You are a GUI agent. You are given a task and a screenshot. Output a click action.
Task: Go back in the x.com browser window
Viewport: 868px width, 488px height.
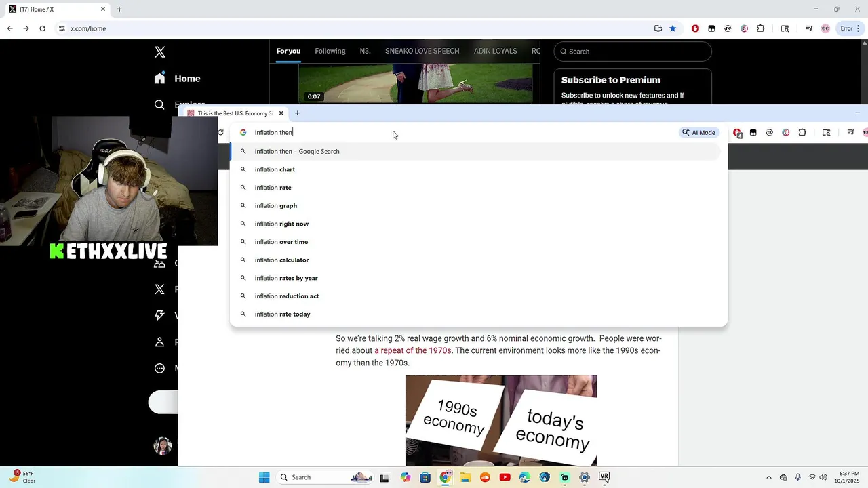pos(9,28)
